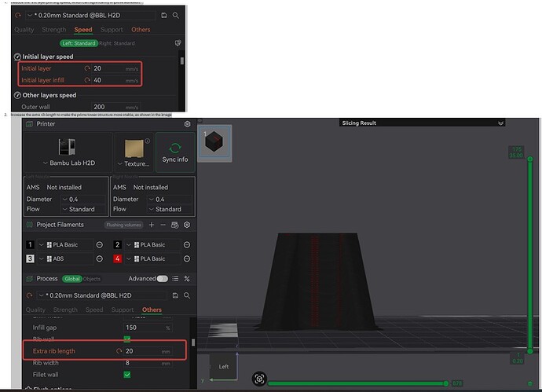Expand the left nozzle Diameter 0.4 dropdown

(x=83, y=200)
